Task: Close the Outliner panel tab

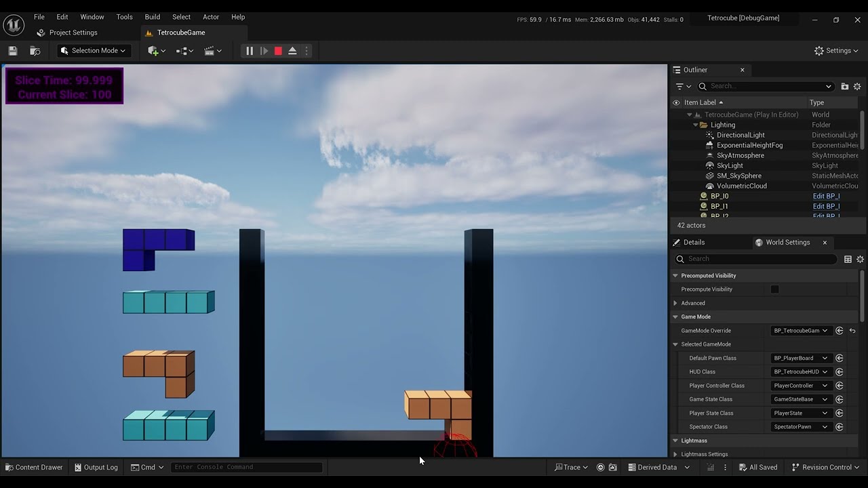Action: click(742, 70)
